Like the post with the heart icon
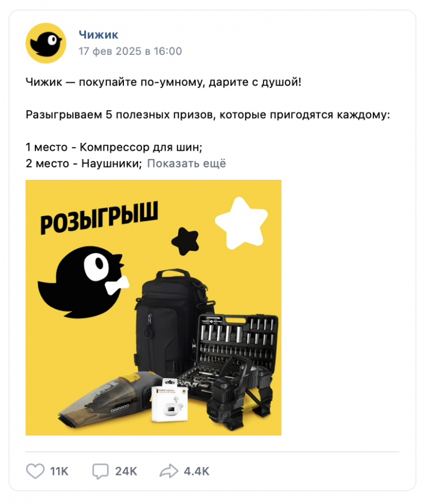The width and height of the screenshot is (426, 504). click(35, 471)
